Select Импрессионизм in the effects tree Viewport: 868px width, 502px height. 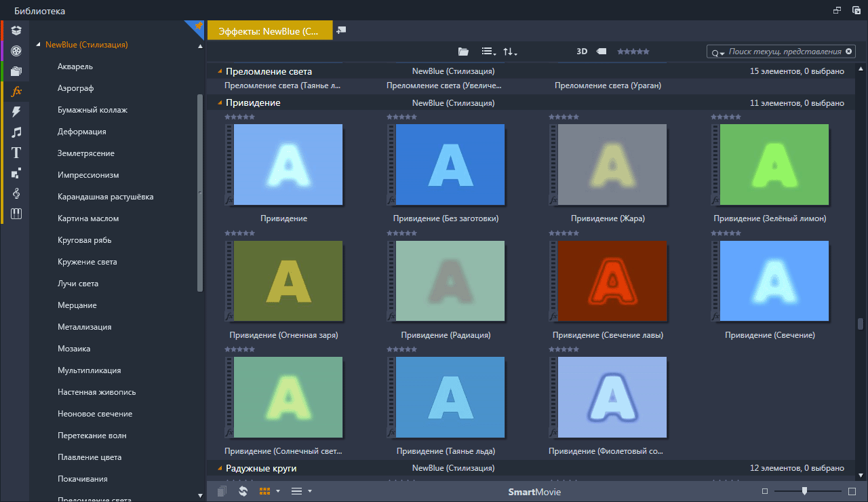coord(88,175)
